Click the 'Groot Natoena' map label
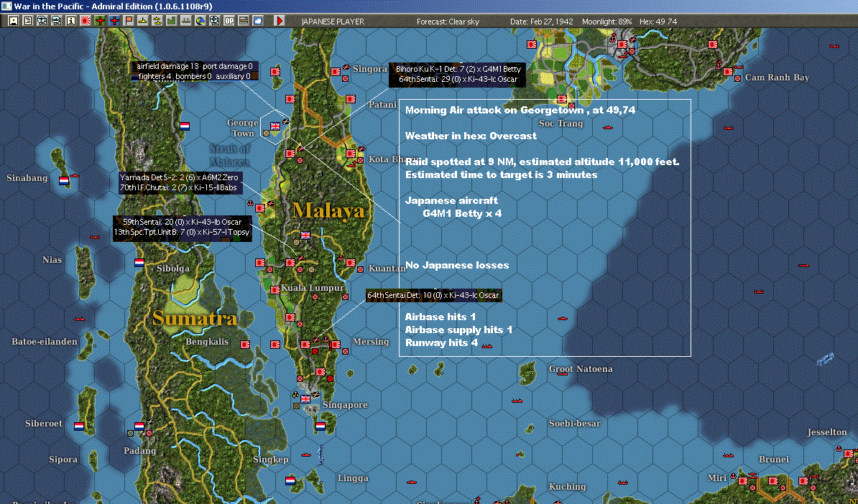858x504 pixels. 581,369
